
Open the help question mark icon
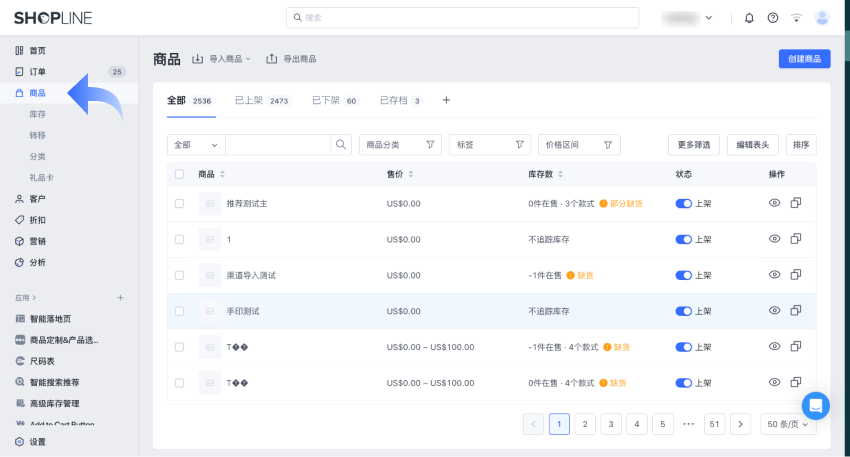click(x=773, y=18)
